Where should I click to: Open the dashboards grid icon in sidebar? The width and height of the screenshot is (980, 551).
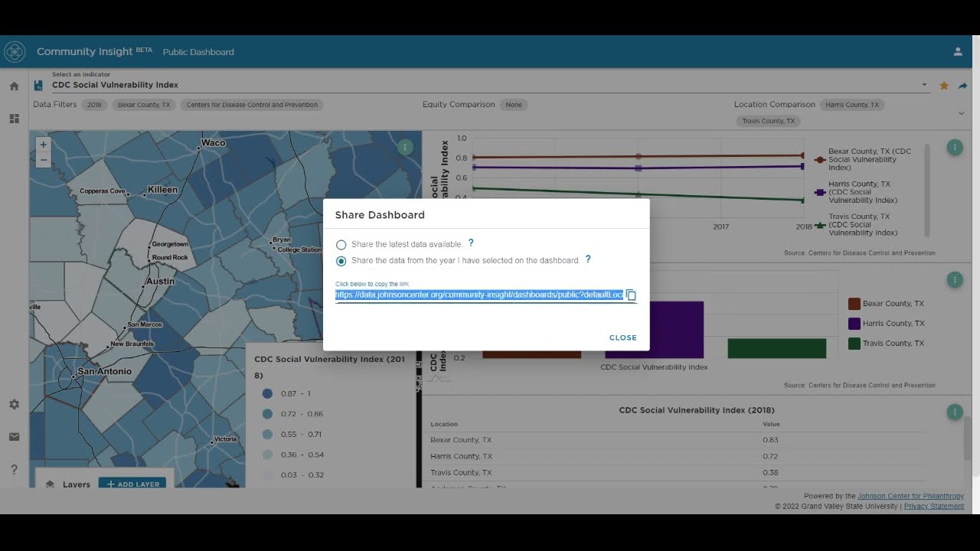14,119
